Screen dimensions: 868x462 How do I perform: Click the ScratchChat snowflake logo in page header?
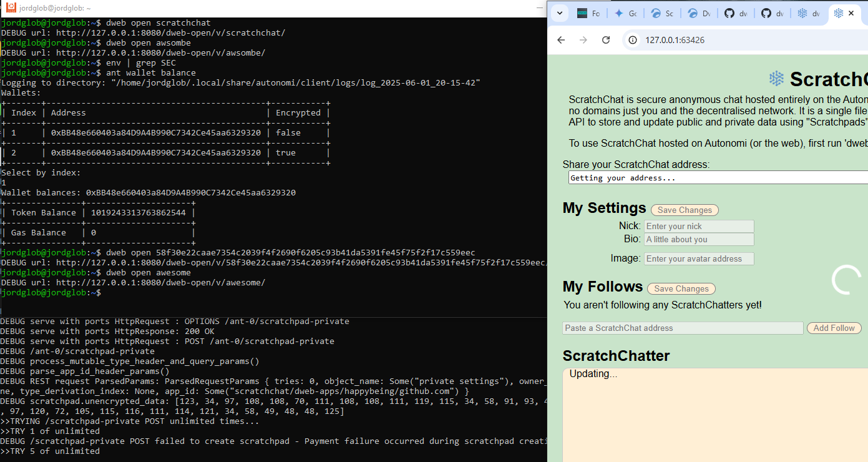pyautogui.click(x=776, y=79)
